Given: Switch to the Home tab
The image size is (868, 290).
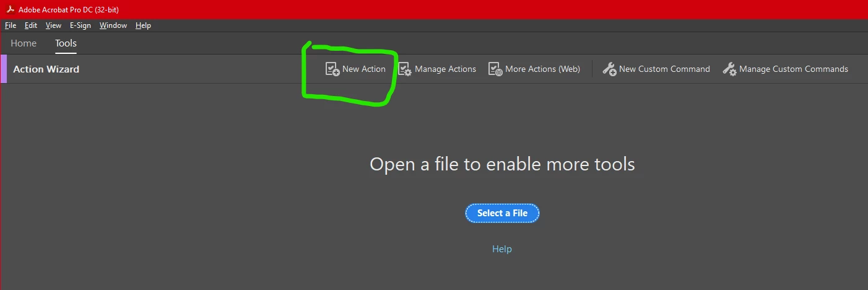Looking at the screenshot, I should [24, 43].
